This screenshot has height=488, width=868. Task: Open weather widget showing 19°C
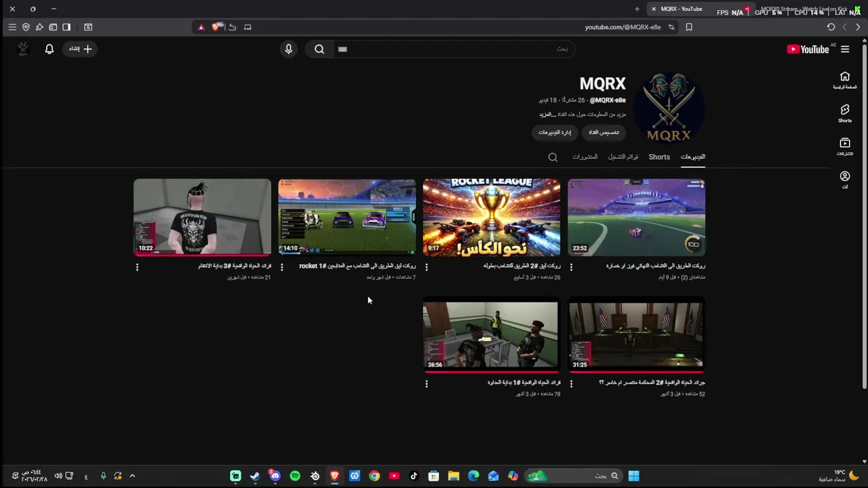[x=840, y=476]
